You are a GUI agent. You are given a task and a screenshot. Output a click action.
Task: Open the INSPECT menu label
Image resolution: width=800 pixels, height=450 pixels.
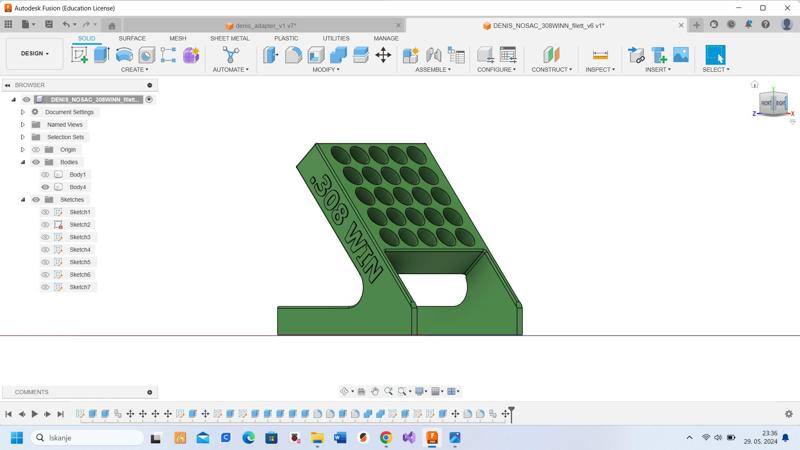tap(600, 69)
